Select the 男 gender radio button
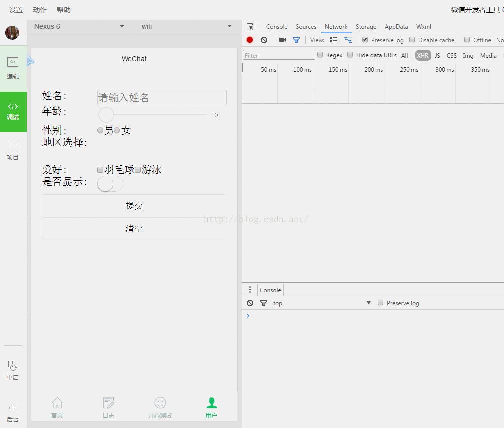 [x=100, y=130]
